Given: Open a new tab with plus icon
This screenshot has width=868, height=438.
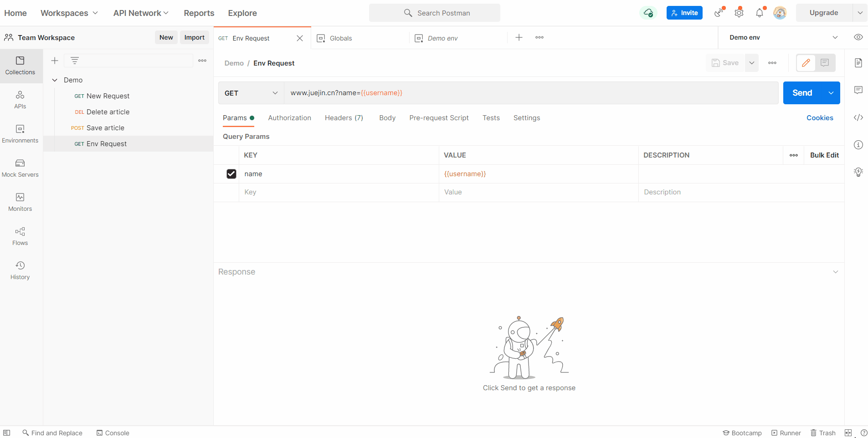Looking at the screenshot, I should click(519, 37).
